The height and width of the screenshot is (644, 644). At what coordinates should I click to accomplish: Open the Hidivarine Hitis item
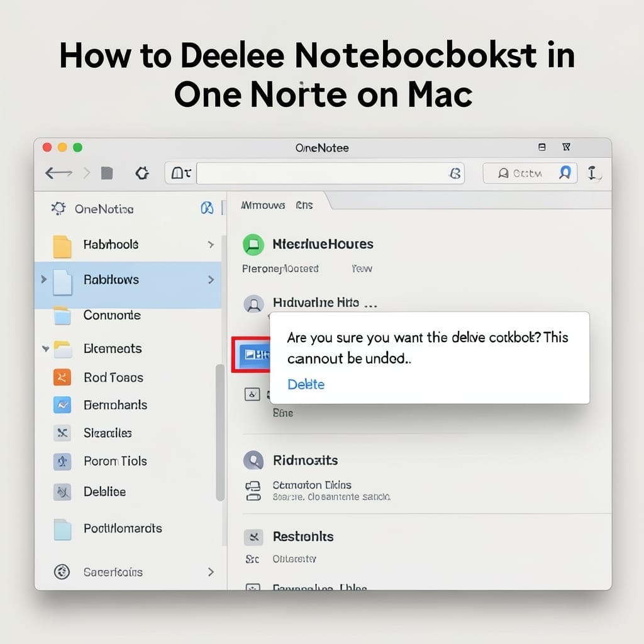point(325,303)
